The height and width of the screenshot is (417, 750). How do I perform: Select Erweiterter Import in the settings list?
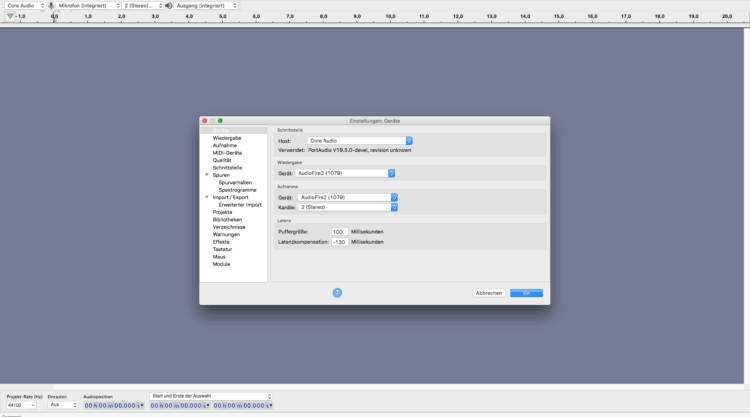[x=240, y=205]
